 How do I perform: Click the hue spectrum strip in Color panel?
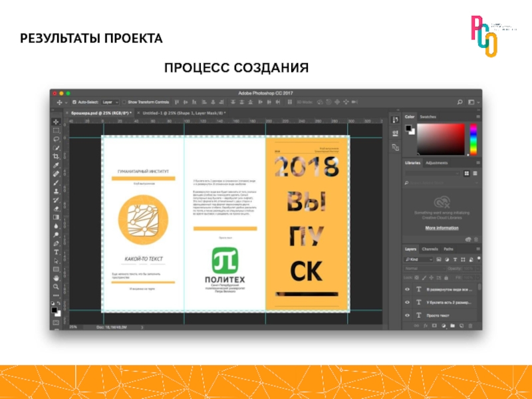click(473, 138)
